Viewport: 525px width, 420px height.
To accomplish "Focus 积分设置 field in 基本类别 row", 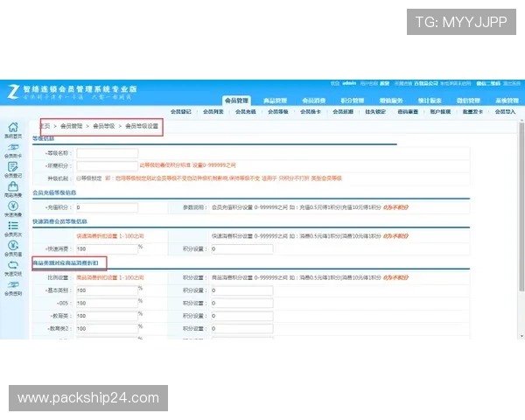I will [242, 290].
